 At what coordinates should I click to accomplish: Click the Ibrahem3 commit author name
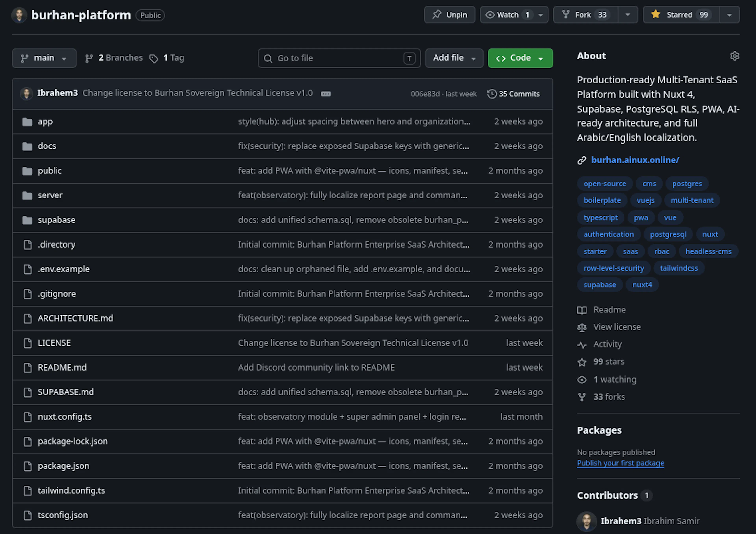[x=57, y=93]
